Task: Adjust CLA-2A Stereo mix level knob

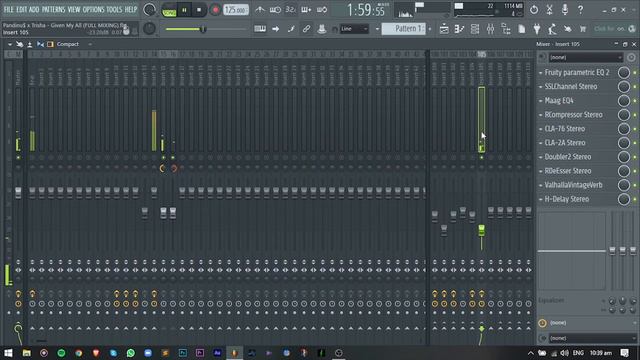Action: coord(623,143)
